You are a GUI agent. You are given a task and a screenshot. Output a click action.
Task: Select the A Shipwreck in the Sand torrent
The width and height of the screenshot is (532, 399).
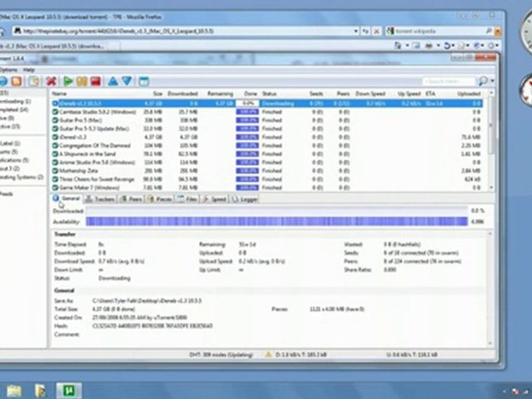tap(267, 154)
